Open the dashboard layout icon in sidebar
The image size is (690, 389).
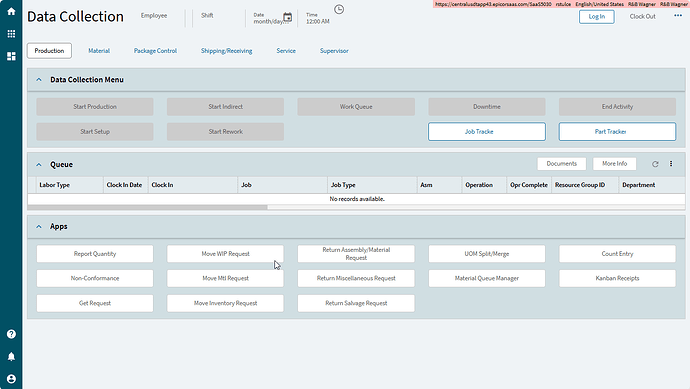11,56
